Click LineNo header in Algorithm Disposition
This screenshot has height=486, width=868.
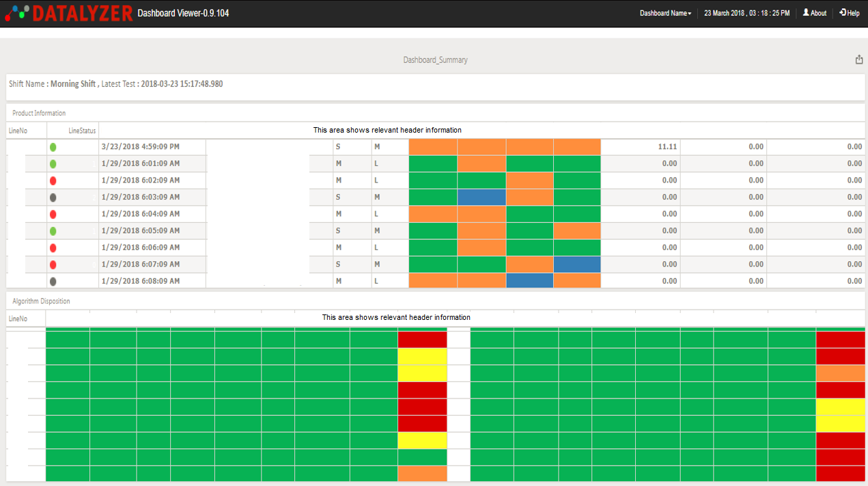pos(18,319)
